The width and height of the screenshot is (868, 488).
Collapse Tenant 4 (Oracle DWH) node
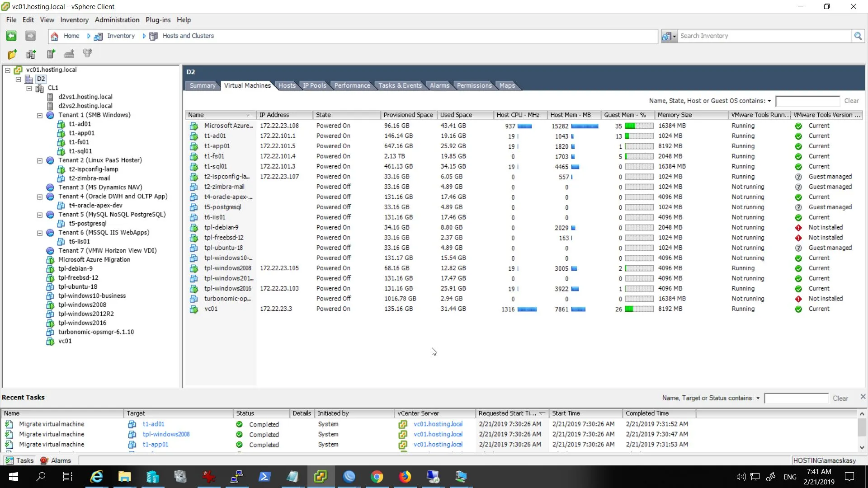[x=40, y=197]
